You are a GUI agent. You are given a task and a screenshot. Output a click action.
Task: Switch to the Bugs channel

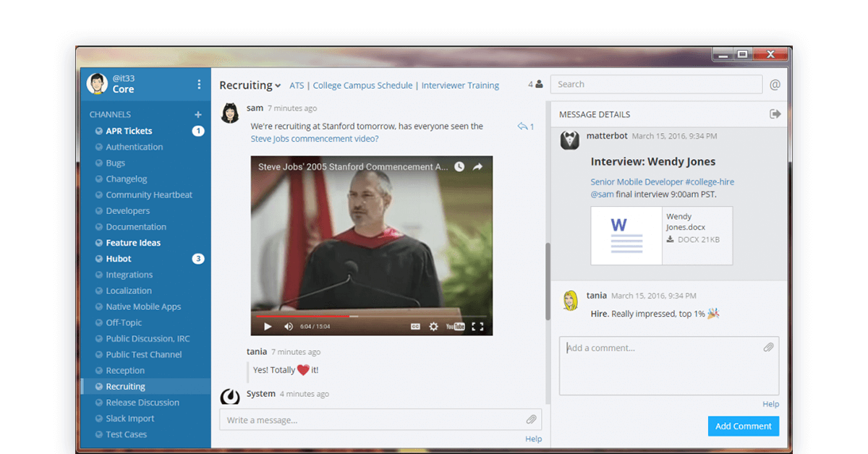pyautogui.click(x=116, y=163)
